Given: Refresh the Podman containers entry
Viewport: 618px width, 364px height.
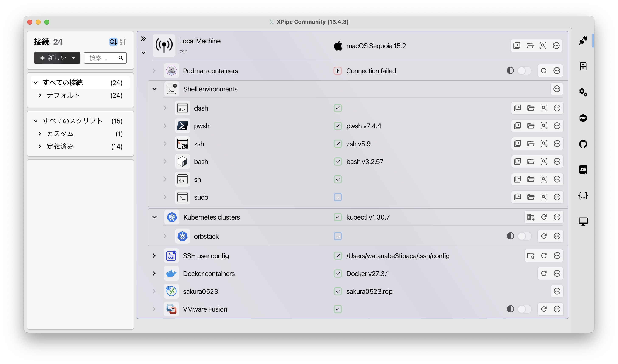Looking at the screenshot, I should coord(544,71).
